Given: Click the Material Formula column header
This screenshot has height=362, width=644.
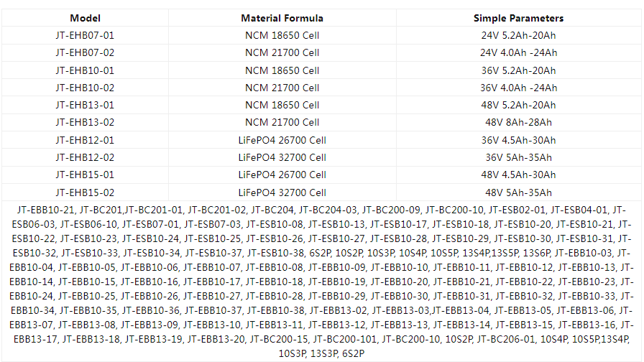Looking at the screenshot, I should tap(282, 18).
